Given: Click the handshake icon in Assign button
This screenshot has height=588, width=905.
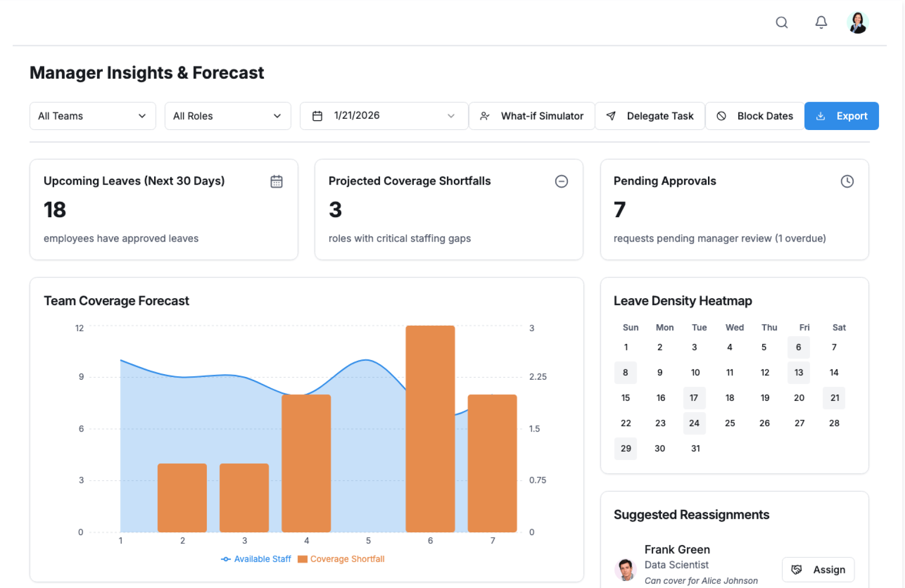Looking at the screenshot, I should pos(797,570).
